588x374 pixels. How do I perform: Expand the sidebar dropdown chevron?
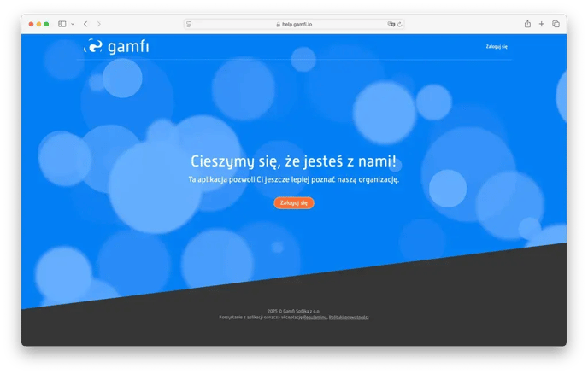point(72,24)
